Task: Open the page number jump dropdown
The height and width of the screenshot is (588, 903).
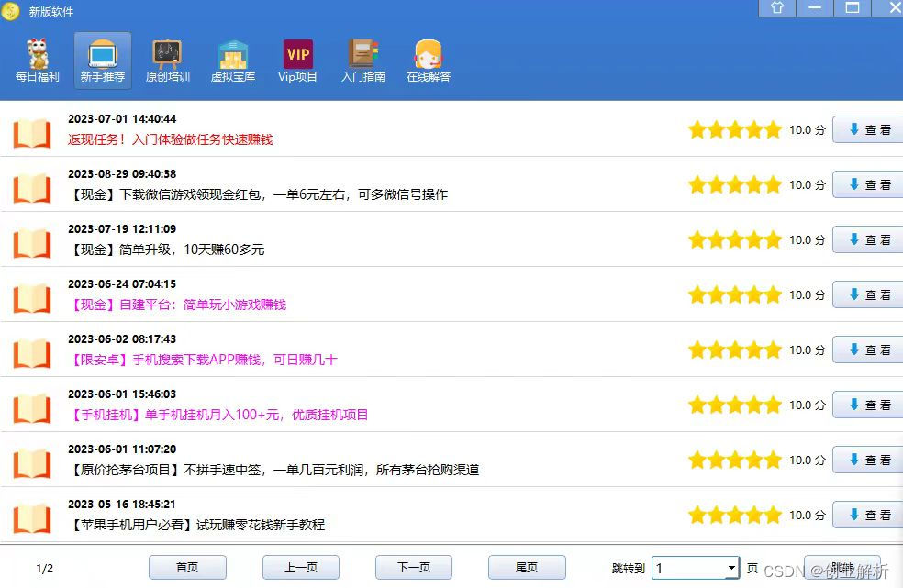Action: pyautogui.click(x=696, y=568)
